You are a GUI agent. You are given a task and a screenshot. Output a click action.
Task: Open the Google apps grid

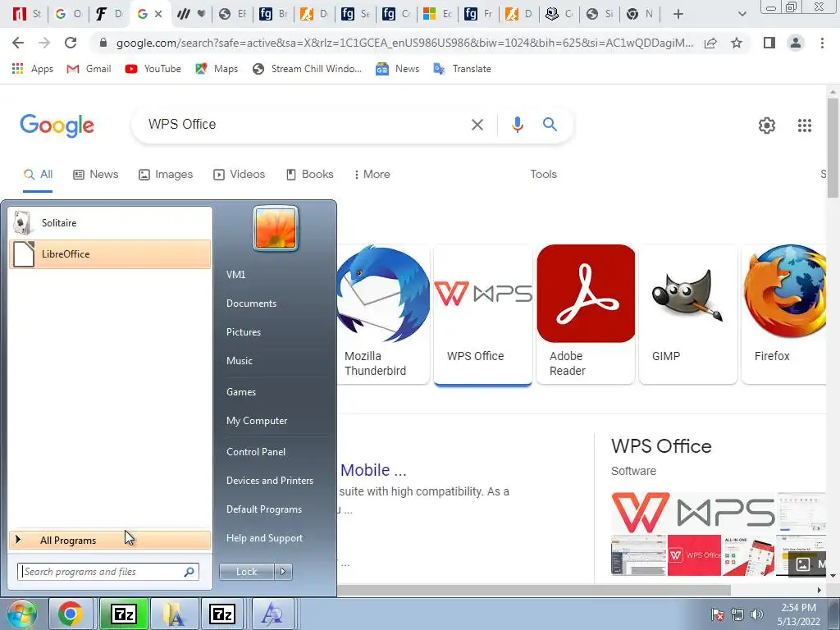click(x=805, y=126)
